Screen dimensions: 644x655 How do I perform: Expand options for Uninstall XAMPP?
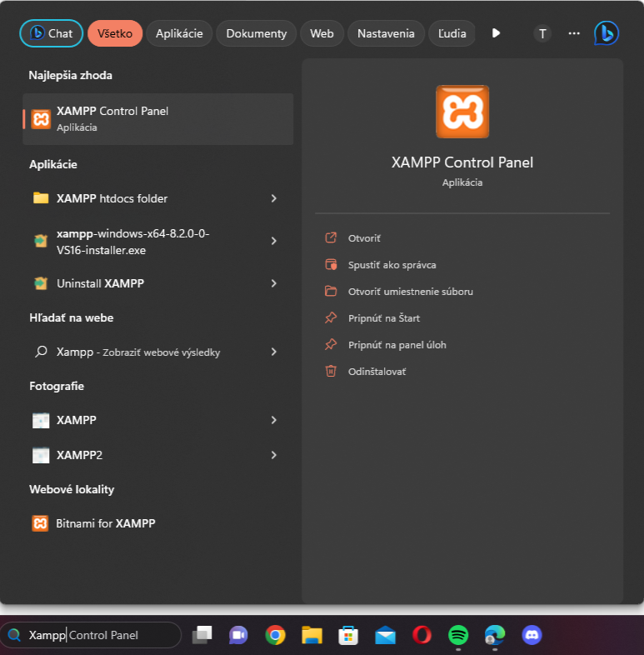coord(273,283)
